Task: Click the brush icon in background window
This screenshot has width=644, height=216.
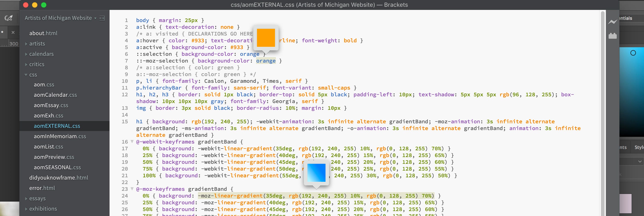Action: [9, 18]
